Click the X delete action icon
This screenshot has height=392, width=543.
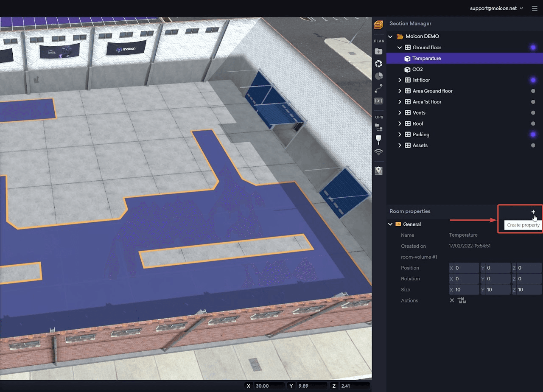click(452, 300)
